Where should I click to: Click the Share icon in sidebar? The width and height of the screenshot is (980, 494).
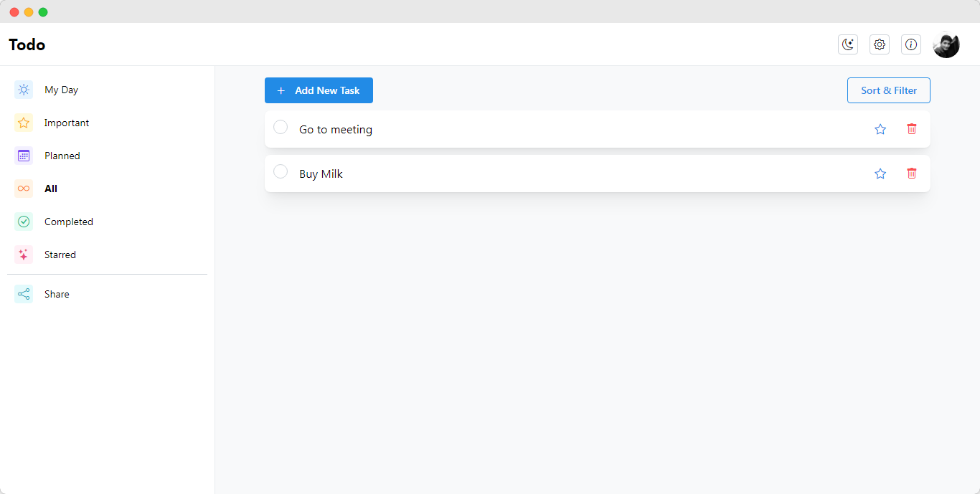23,294
